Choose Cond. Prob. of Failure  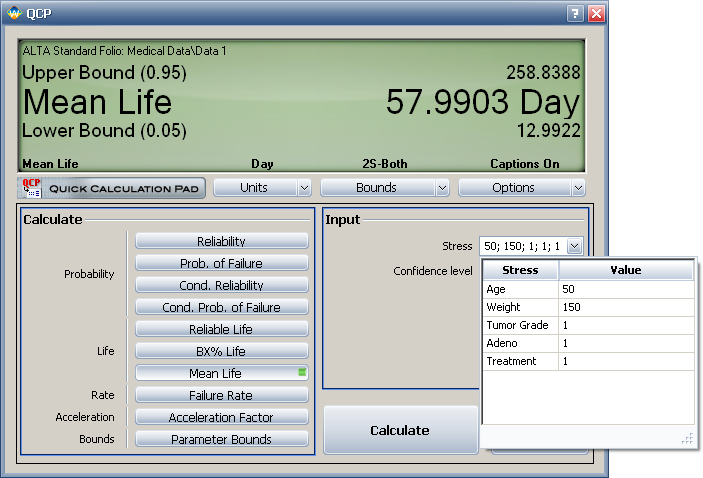click(222, 307)
